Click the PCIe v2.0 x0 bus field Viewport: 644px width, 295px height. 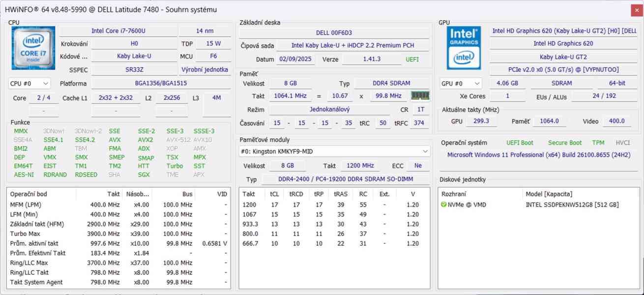pyautogui.click(x=563, y=69)
